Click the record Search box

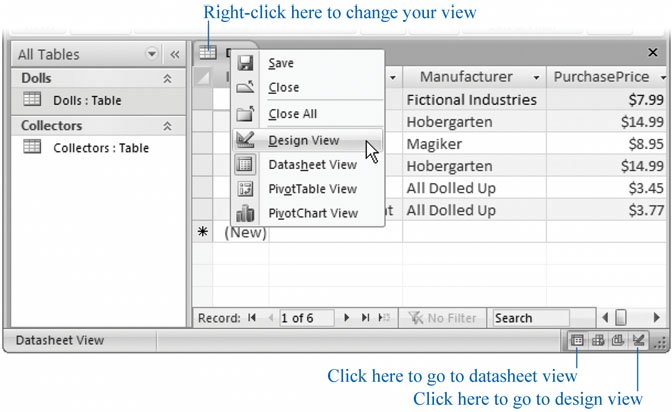(531, 318)
